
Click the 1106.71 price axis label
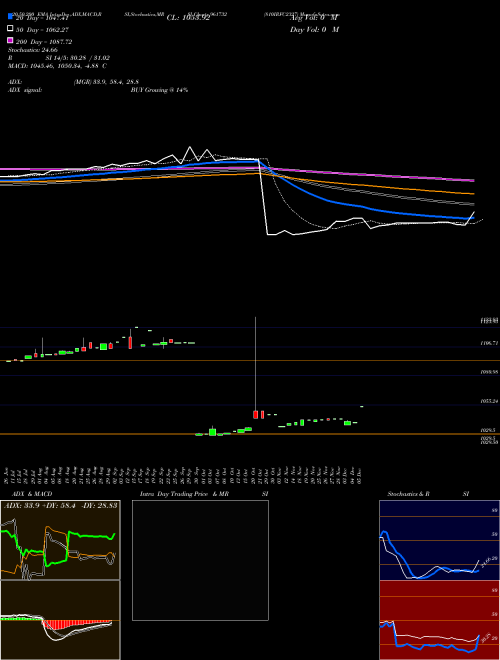click(489, 343)
